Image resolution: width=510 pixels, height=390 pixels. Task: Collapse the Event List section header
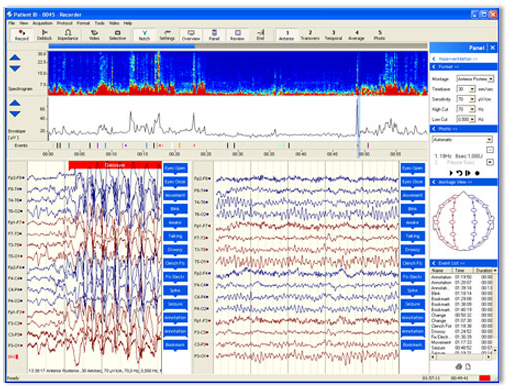point(464,263)
